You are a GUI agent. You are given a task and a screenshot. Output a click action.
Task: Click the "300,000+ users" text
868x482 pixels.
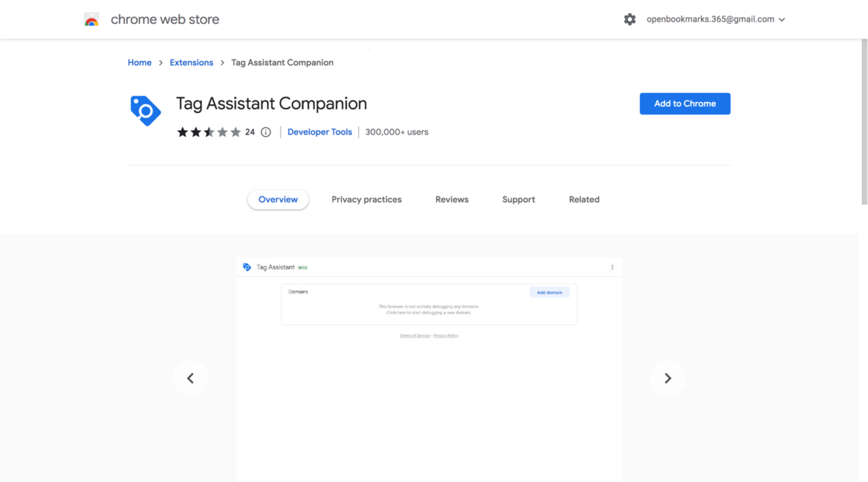tap(397, 132)
